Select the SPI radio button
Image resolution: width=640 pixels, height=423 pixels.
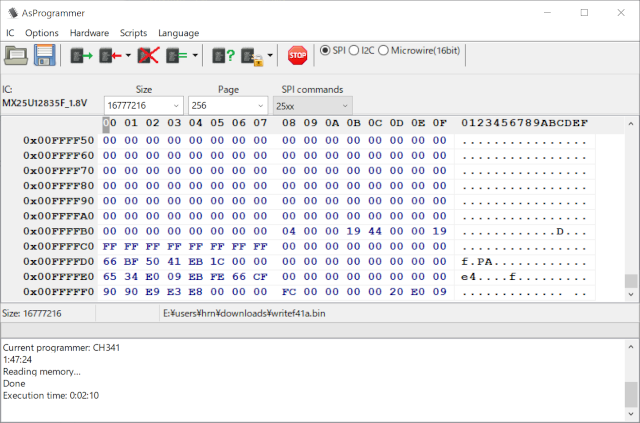324,51
